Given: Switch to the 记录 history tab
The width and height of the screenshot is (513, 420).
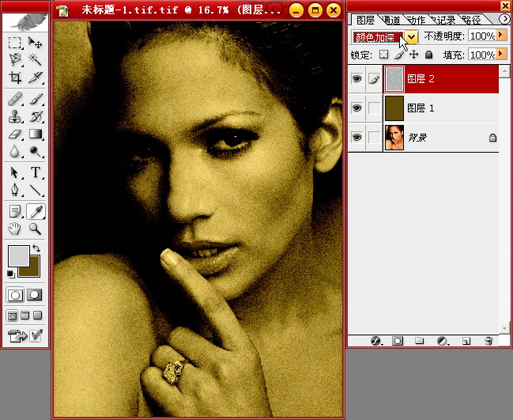Looking at the screenshot, I should coord(444,21).
